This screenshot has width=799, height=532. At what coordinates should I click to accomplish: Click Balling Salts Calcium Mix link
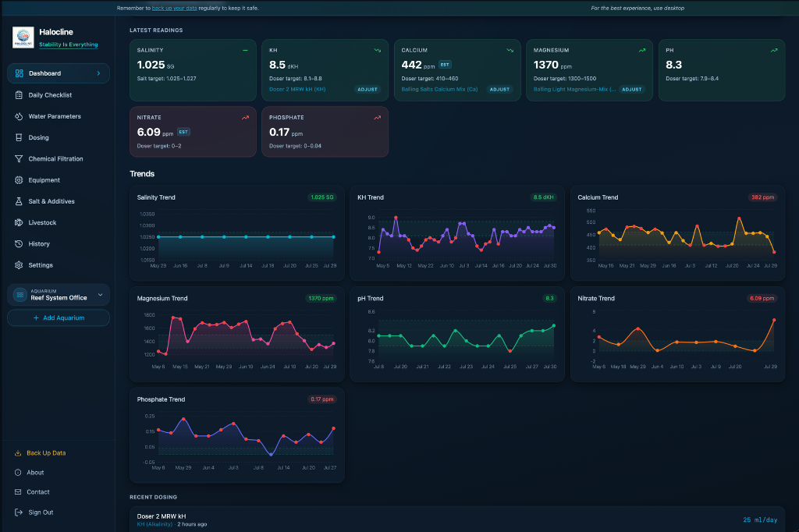click(x=439, y=89)
